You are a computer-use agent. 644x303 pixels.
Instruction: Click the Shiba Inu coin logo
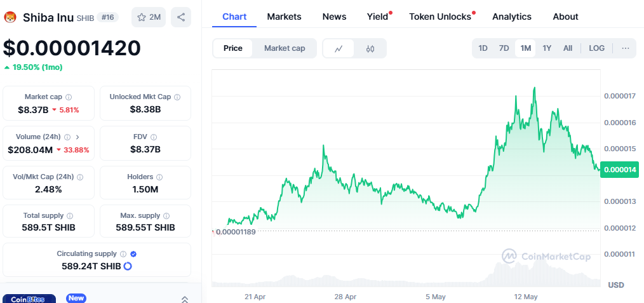(10, 17)
